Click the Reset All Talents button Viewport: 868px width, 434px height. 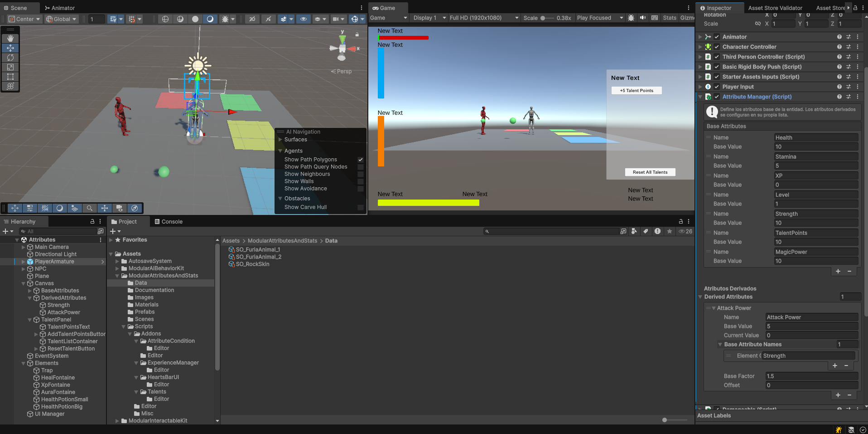pyautogui.click(x=650, y=172)
